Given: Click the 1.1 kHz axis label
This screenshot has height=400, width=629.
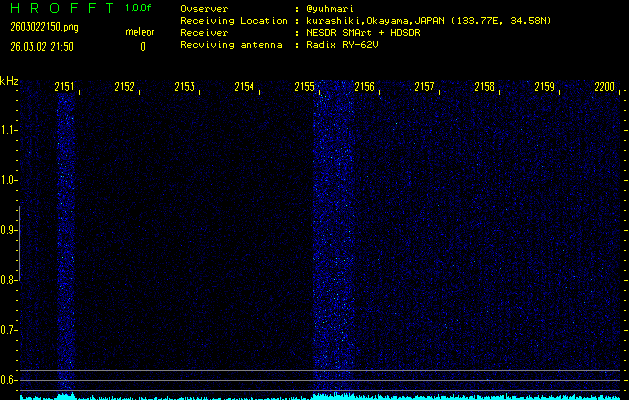Looking at the screenshot, I should coord(8,130).
